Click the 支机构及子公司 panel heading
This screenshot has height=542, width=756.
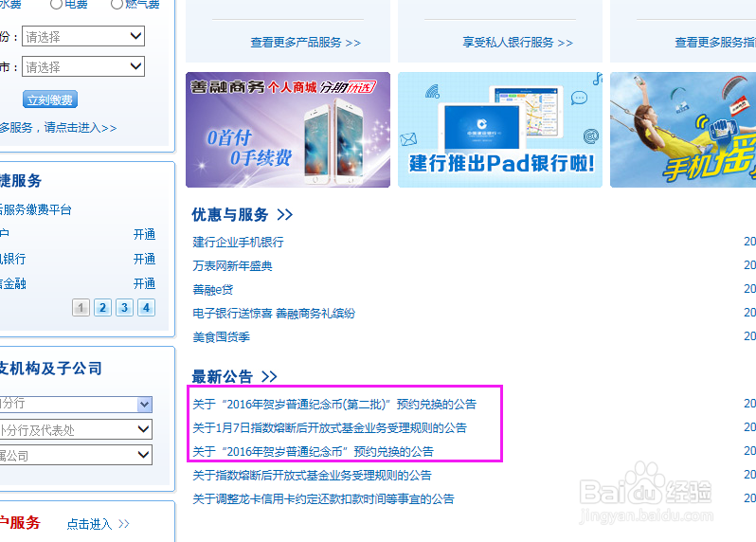point(50,369)
